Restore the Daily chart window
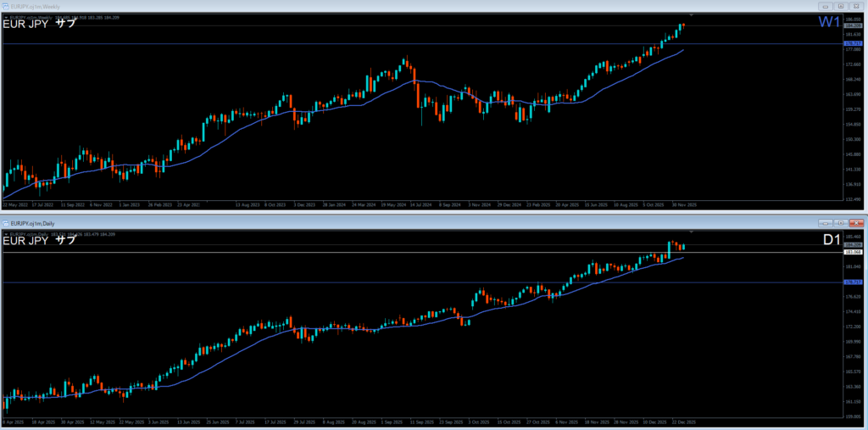 (839, 222)
